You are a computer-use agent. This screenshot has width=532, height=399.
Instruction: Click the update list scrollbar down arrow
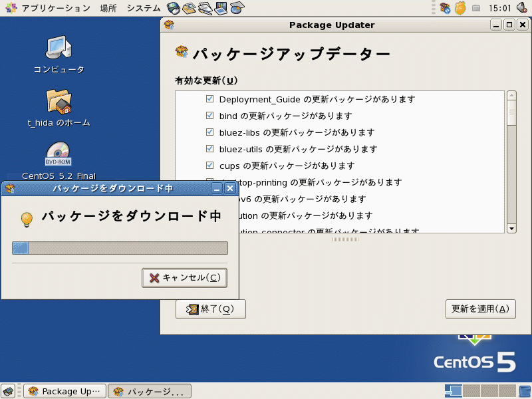pyautogui.click(x=511, y=228)
